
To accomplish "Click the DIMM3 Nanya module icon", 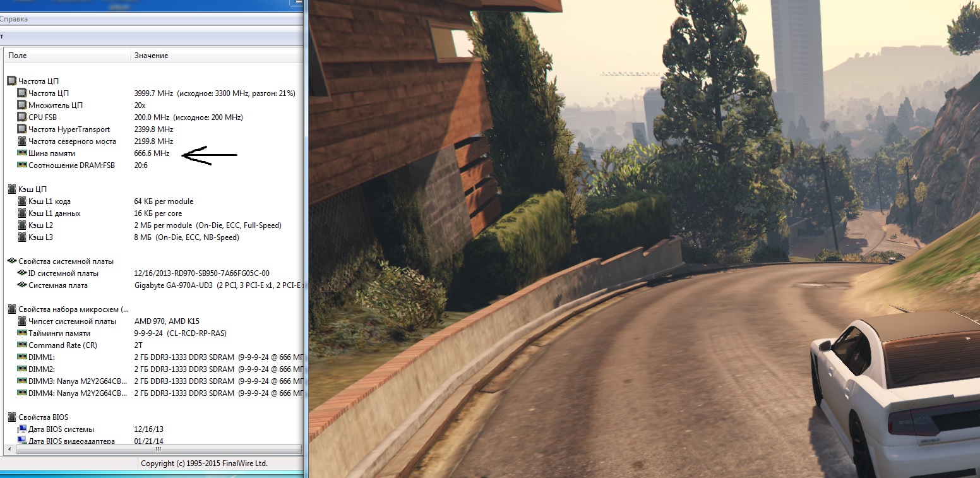I will pyautogui.click(x=21, y=381).
